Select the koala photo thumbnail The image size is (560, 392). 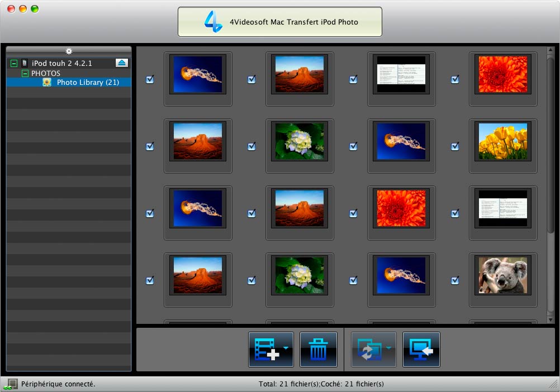click(503, 275)
